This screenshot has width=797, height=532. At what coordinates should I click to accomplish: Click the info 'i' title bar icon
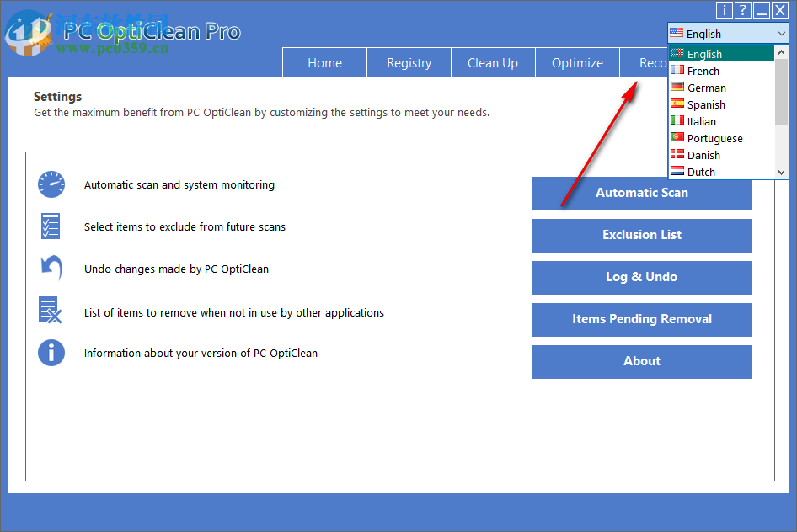coord(725,9)
